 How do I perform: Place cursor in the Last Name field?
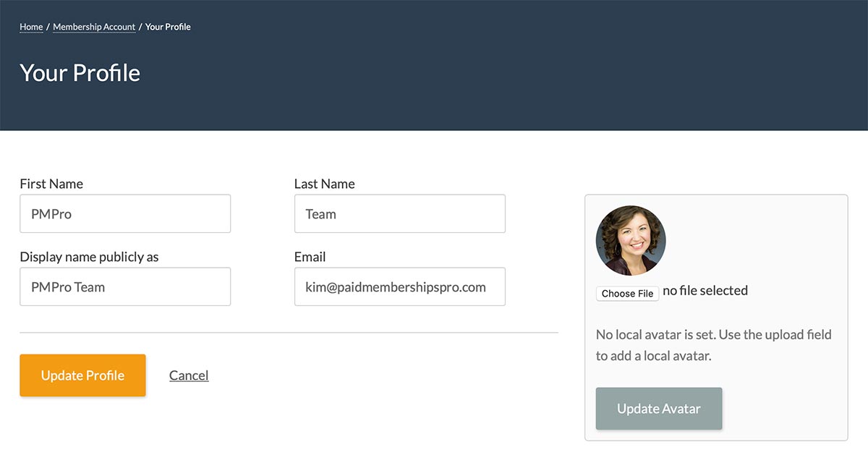coord(399,213)
